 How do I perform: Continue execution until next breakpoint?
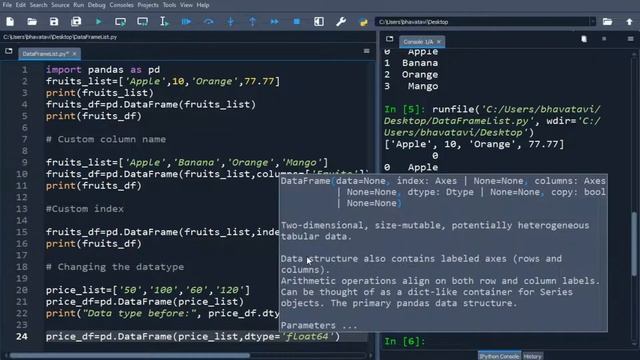click(x=275, y=22)
